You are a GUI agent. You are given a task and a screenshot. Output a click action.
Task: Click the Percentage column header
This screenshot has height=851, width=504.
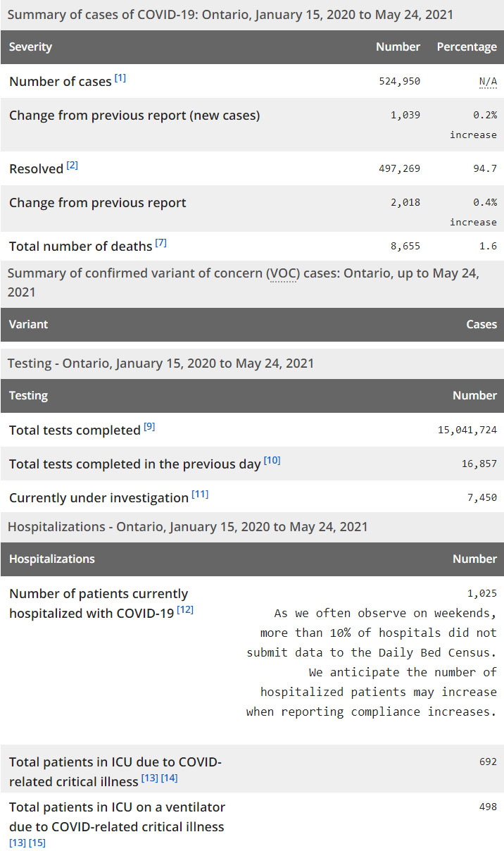467,47
